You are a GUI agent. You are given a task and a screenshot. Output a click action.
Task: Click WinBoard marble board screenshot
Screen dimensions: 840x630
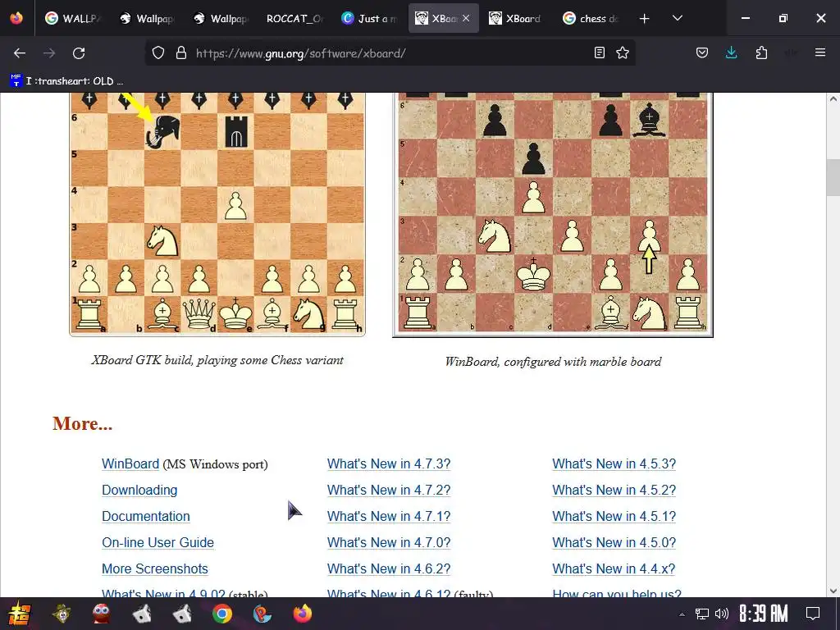(x=553, y=215)
